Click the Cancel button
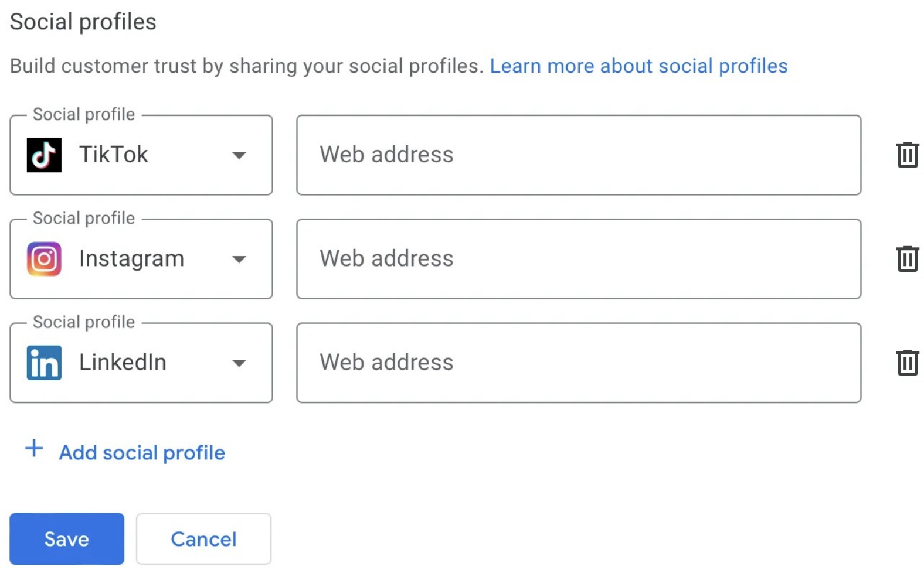 pos(203,538)
